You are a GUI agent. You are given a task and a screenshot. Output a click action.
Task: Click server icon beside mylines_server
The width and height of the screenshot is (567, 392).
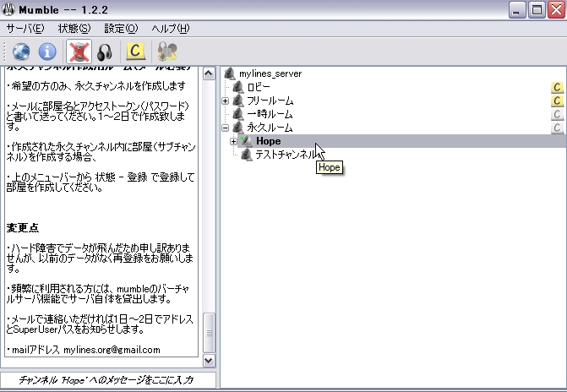(230, 73)
